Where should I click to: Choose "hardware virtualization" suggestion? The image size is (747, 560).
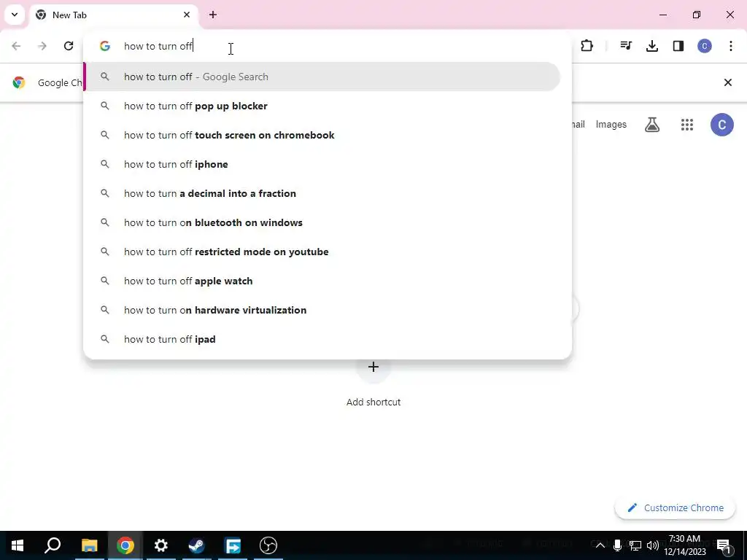(x=322, y=310)
